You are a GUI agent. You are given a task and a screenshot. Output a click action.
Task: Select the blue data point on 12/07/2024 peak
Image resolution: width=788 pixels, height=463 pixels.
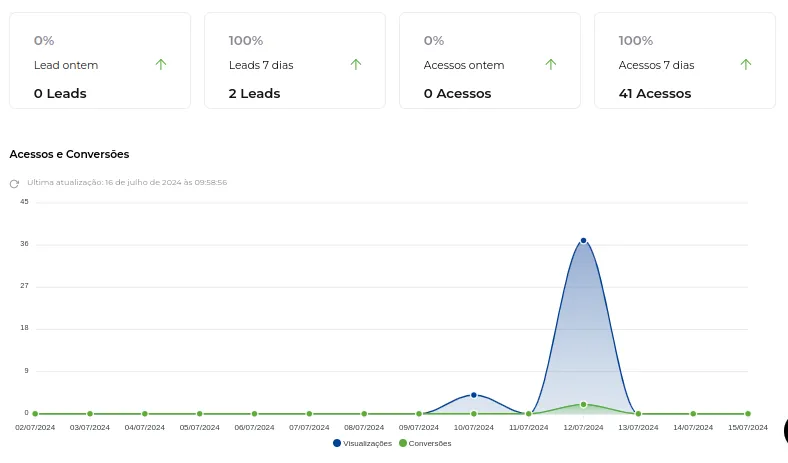583,241
